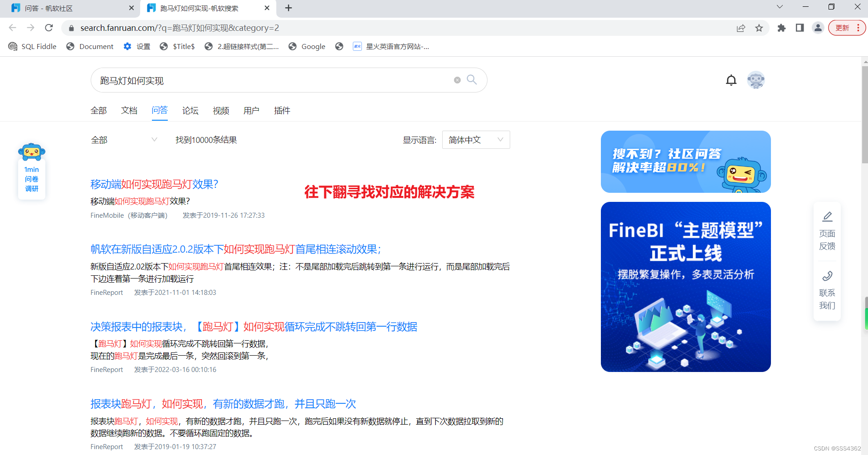The width and height of the screenshot is (868, 455).
Task: Switch to the 问答 - 帆软社区 browser tab
Action: pos(70,8)
